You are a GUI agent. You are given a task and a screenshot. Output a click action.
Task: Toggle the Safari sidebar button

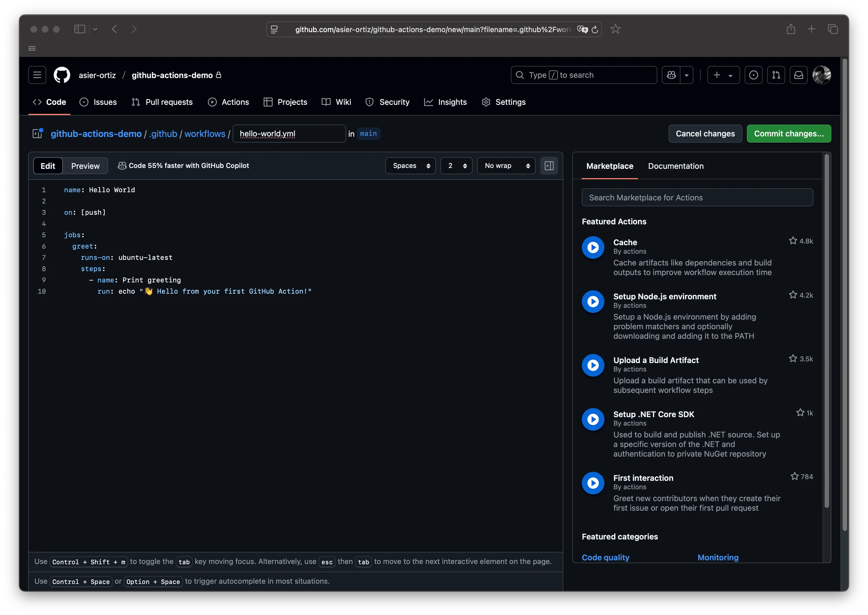tap(79, 29)
